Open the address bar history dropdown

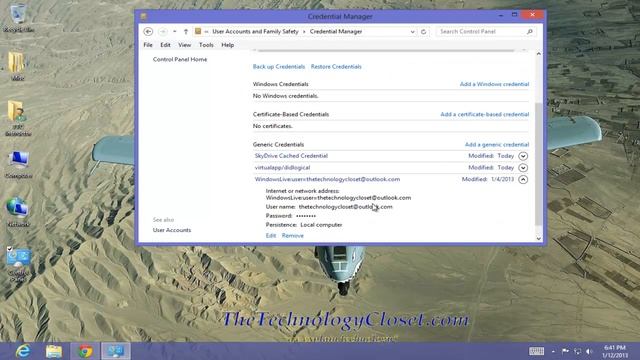click(412, 32)
